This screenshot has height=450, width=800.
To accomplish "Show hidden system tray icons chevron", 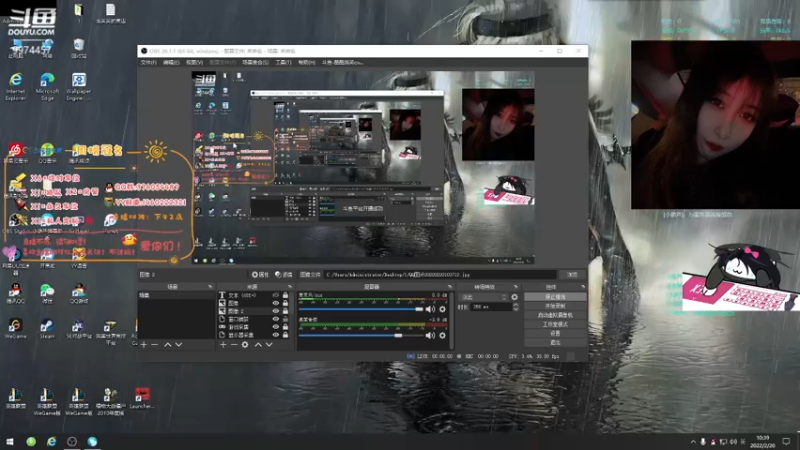I will click(693, 442).
